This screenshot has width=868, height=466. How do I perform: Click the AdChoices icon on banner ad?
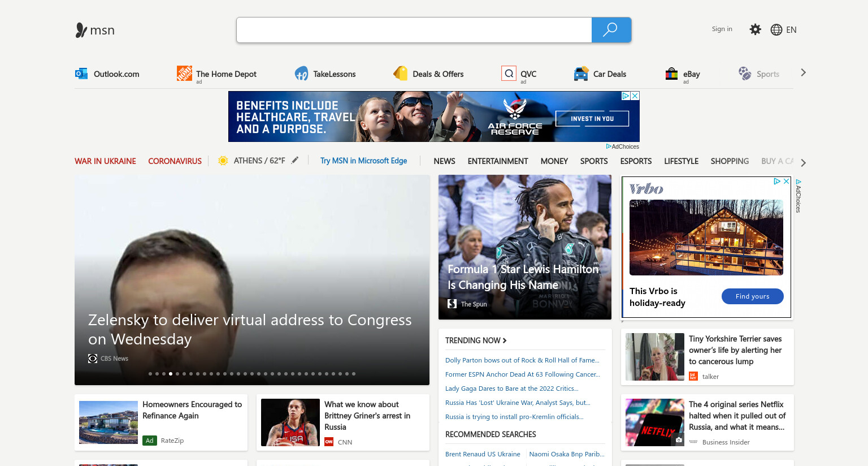626,96
